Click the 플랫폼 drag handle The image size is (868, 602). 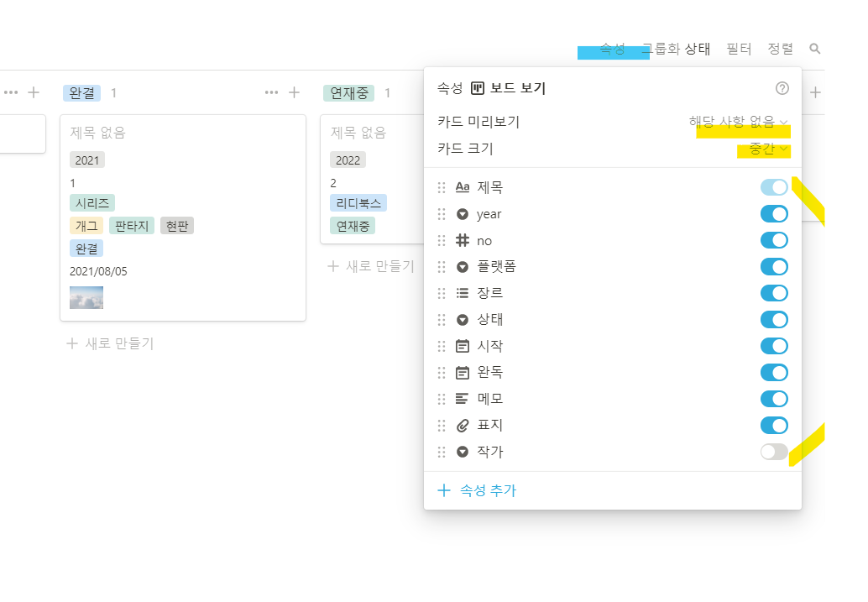pyautogui.click(x=442, y=267)
